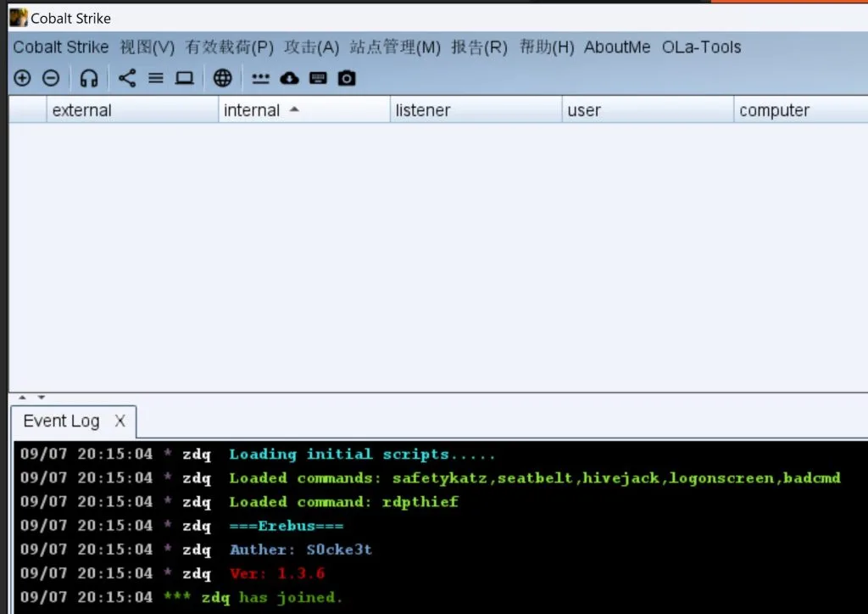Open the Cobalt Strike menu
868x614 pixels.
[x=61, y=47]
